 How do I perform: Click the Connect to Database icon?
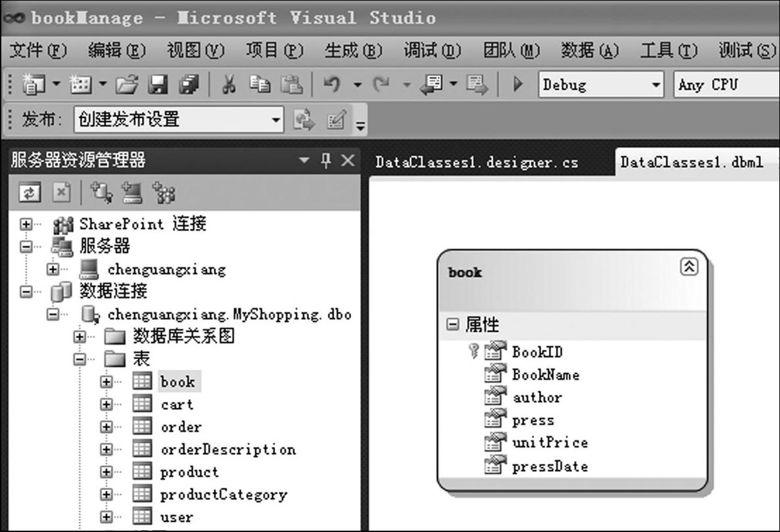coord(101,193)
